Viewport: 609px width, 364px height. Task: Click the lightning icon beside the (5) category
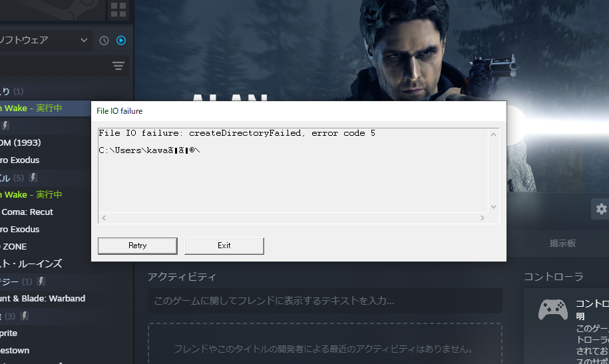point(33,178)
